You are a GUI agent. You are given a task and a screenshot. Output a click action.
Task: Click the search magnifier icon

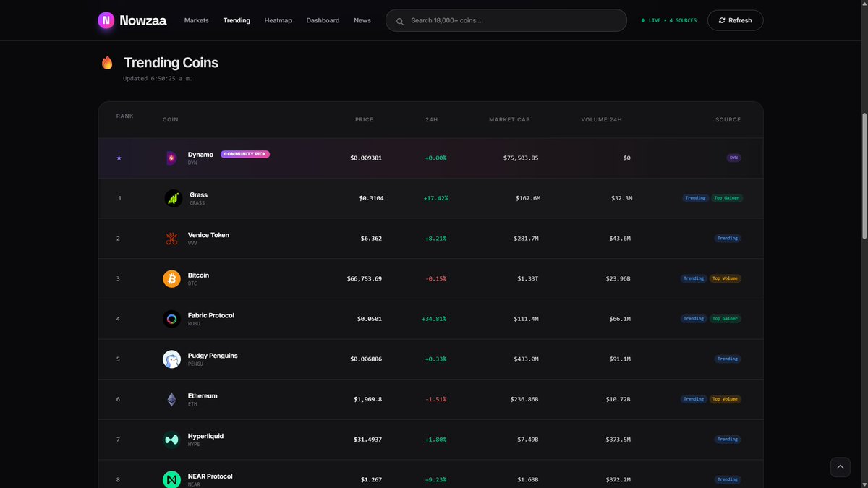tap(399, 20)
